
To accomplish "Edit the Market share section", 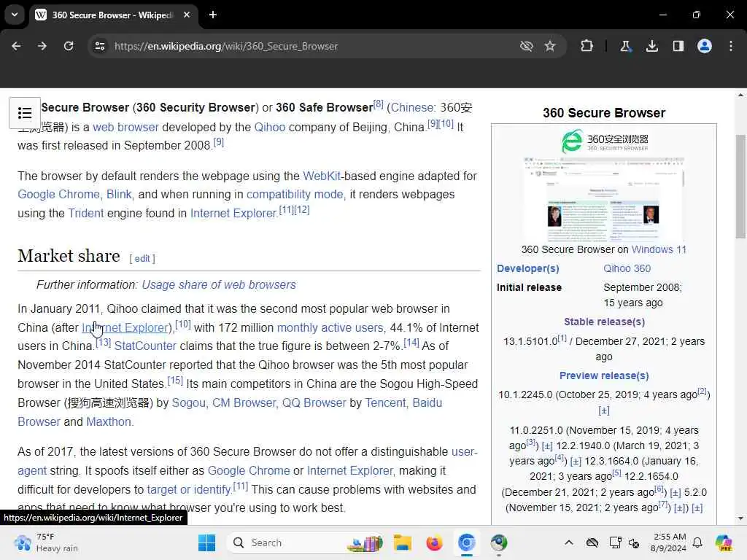I will click(x=142, y=259).
